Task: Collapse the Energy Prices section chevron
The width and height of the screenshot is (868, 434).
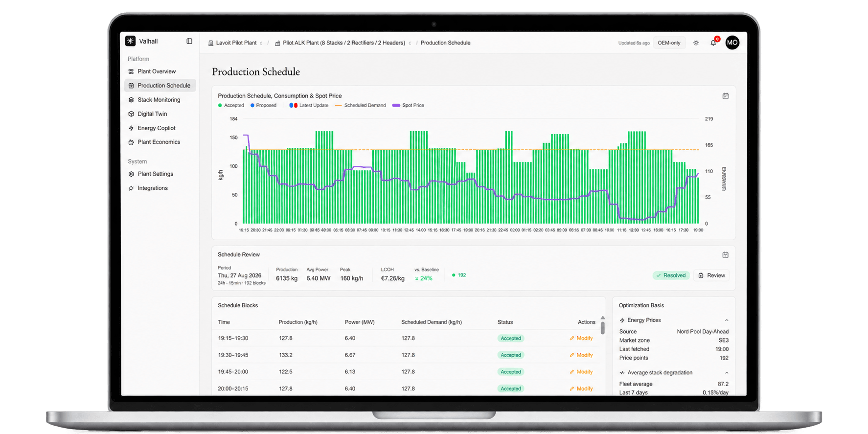Action: [727, 320]
